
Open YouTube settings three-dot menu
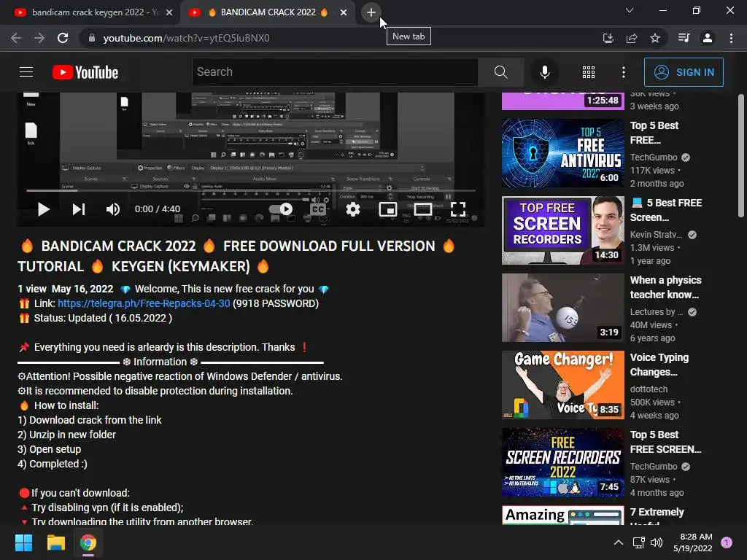[x=624, y=72]
